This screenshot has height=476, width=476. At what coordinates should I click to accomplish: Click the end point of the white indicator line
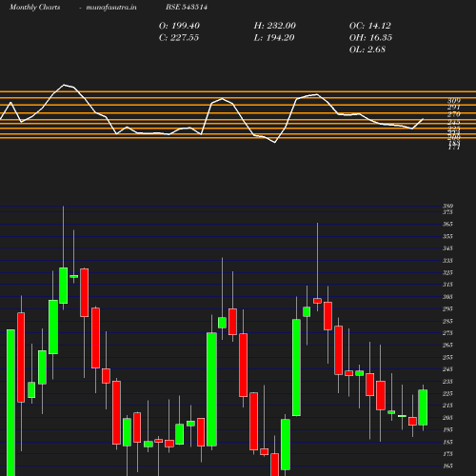click(x=423, y=119)
